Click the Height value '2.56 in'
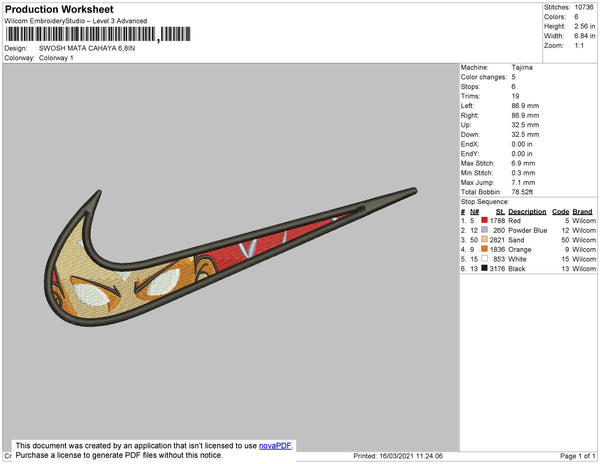The height and width of the screenshot is (464, 600). [584, 26]
